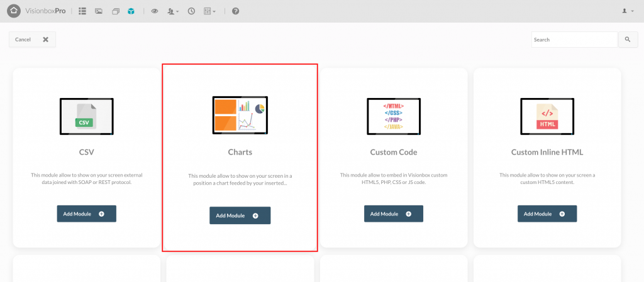Screen dimensions: 644x282
Task: Add the CSV module
Action: click(x=87, y=214)
